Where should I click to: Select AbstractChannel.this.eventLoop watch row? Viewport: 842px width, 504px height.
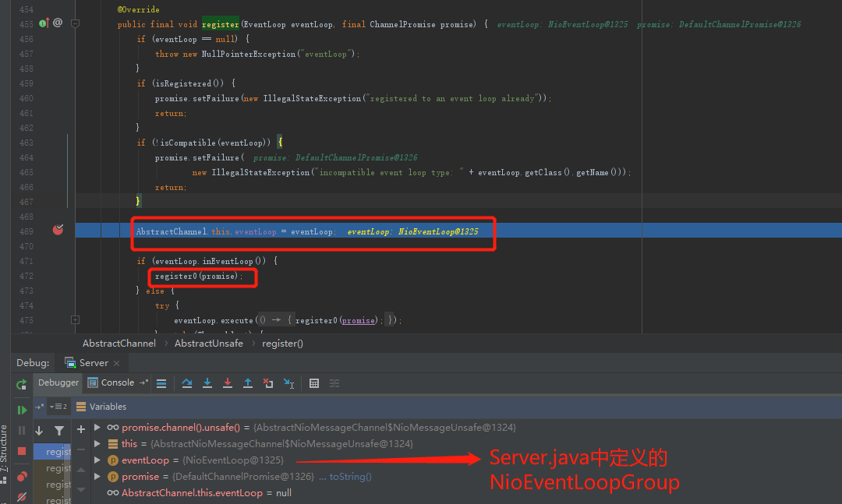(x=456, y=493)
